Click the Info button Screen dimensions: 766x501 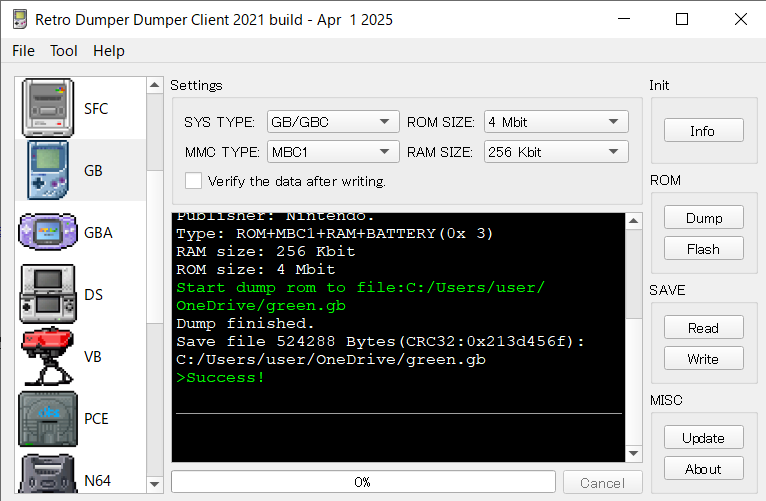coord(703,130)
